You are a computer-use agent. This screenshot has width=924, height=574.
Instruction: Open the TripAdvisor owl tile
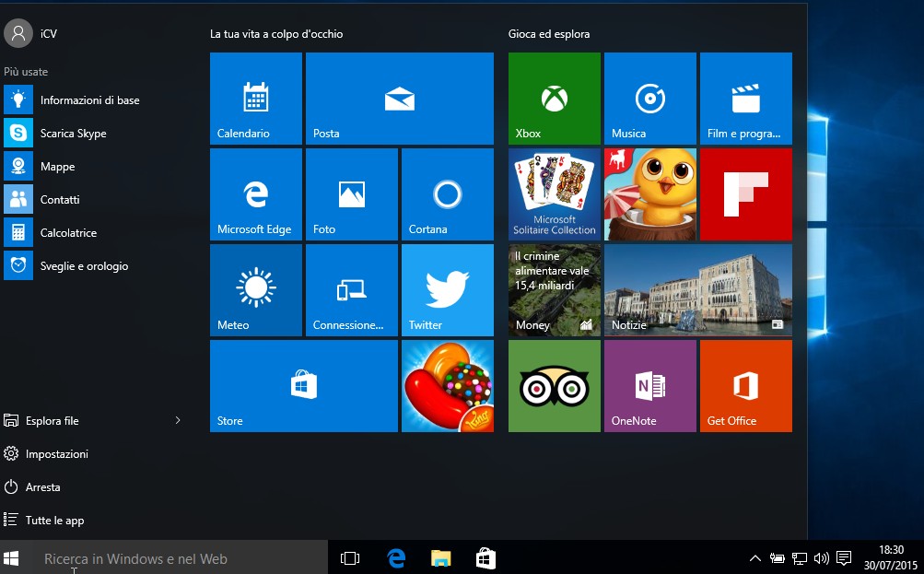point(555,386)
